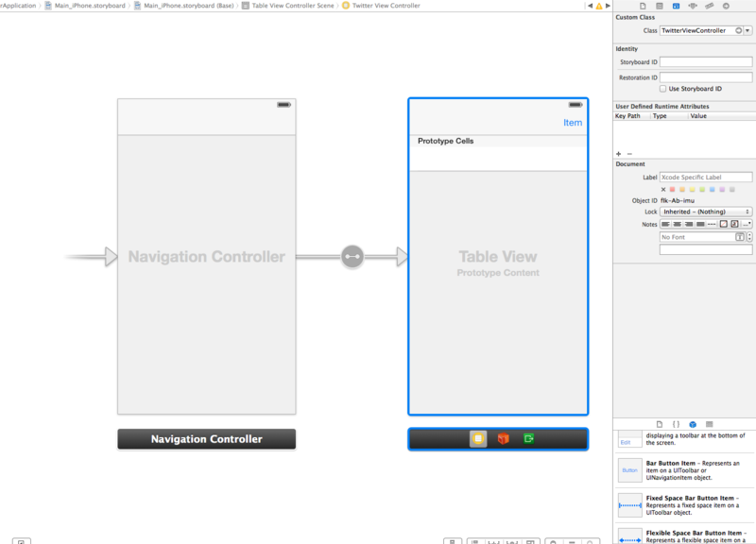Open Table View Controller Scene breadcrumb

click(x=288, y=6)
